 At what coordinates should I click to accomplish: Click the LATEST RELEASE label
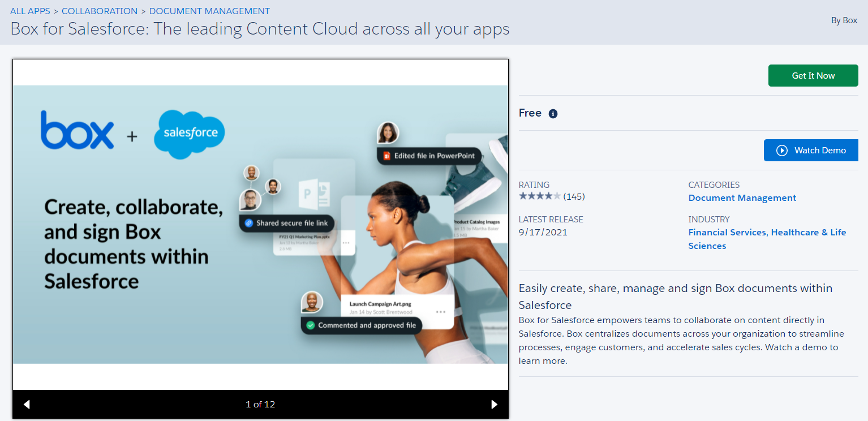[x=551, y=220]
